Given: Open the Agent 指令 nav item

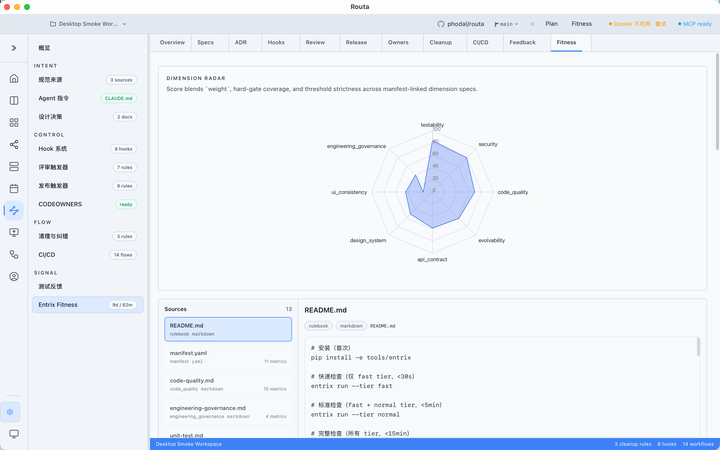Looking at the screenshot, I should click(87, 98).
